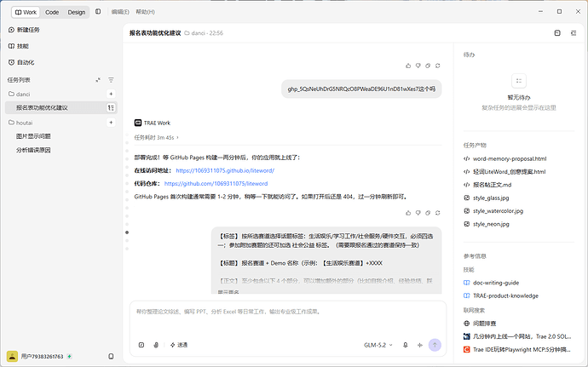Click copy icon above the ghp_ token message
The image size is (588, 367).
(x=428, y=66)
